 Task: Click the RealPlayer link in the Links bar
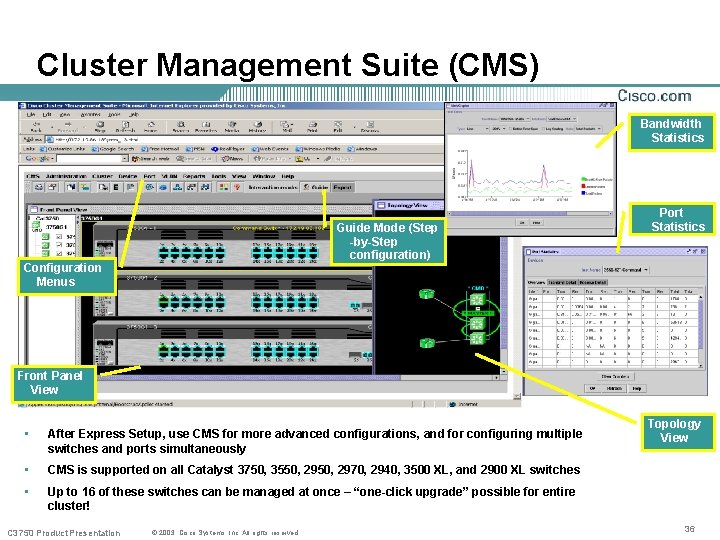point(228,149)
